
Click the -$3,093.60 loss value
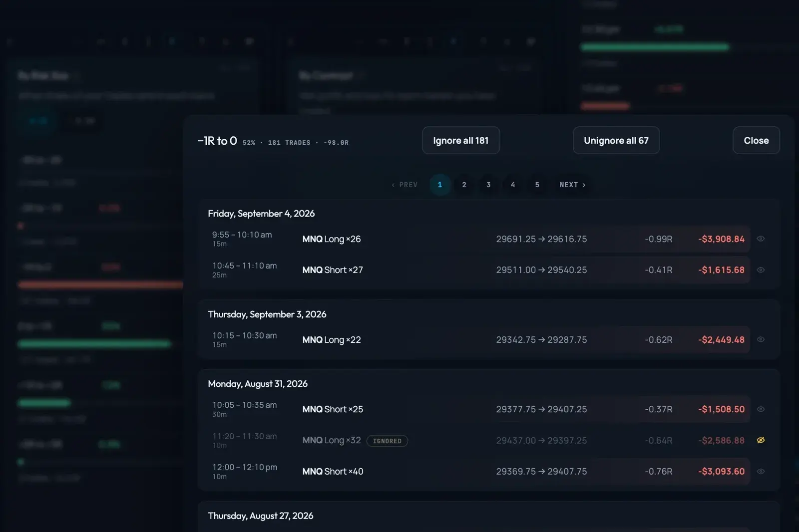pos(721,472)
